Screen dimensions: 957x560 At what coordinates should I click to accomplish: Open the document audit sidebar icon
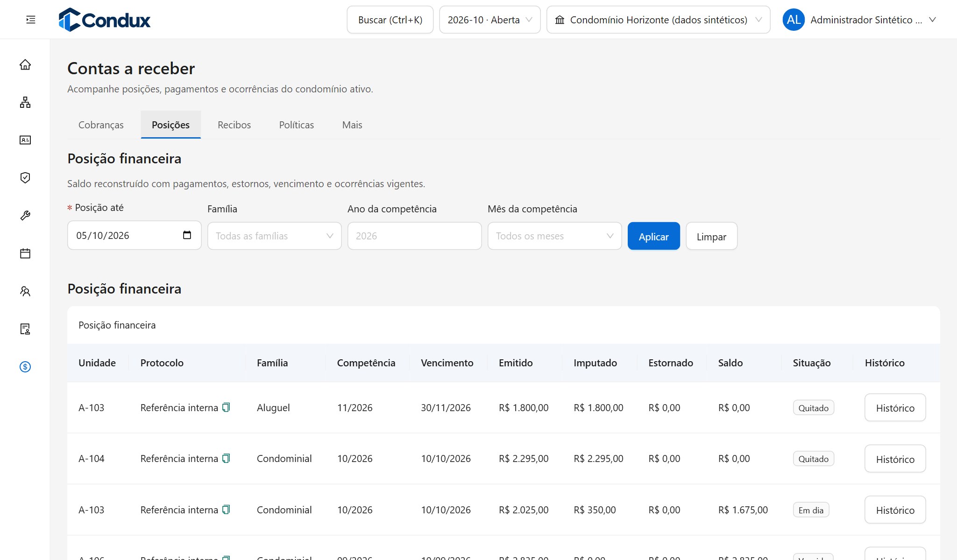[x=25, y=329]
